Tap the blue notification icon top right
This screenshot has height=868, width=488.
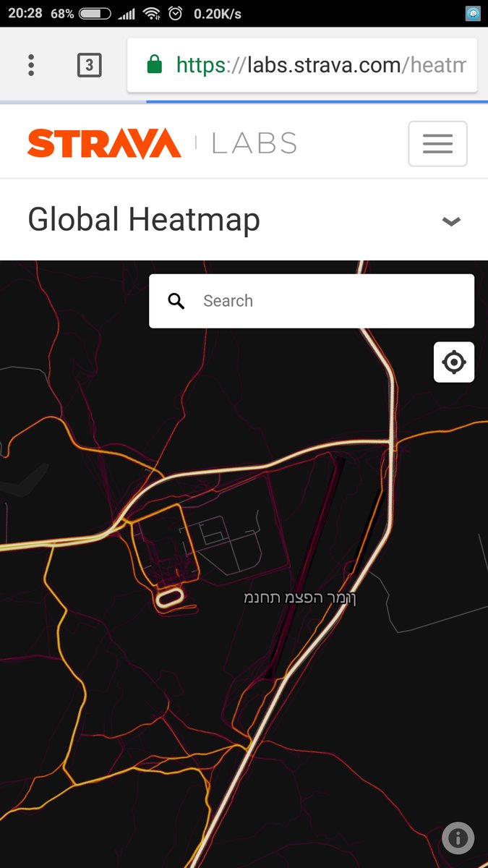click(473, 13)
